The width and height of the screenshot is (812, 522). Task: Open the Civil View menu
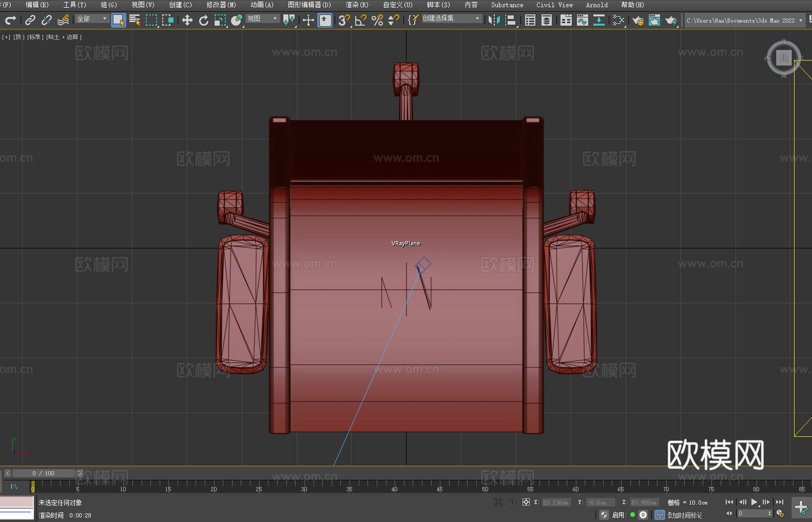pos(554,5)
